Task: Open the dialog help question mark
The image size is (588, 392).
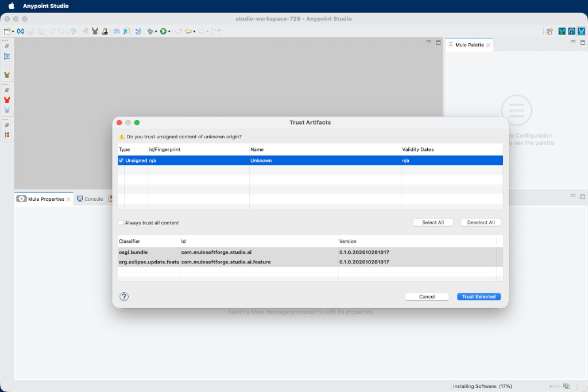Action: tap(124, 296)
